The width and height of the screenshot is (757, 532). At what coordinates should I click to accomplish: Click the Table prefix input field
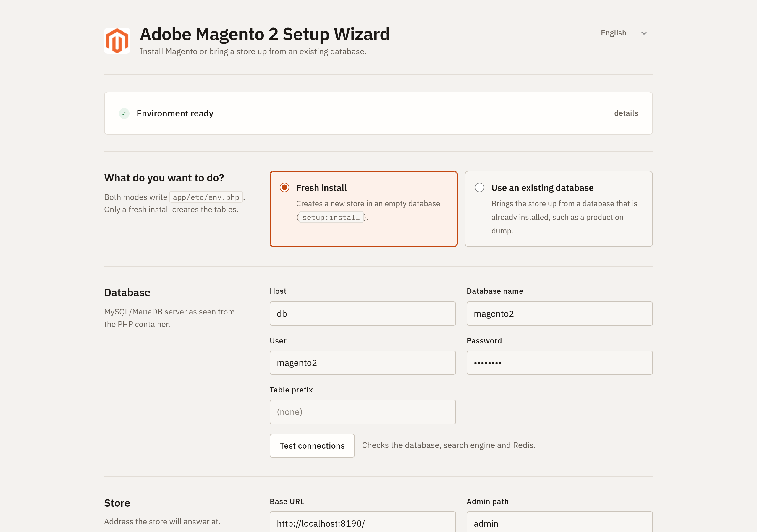click(363, 412)
